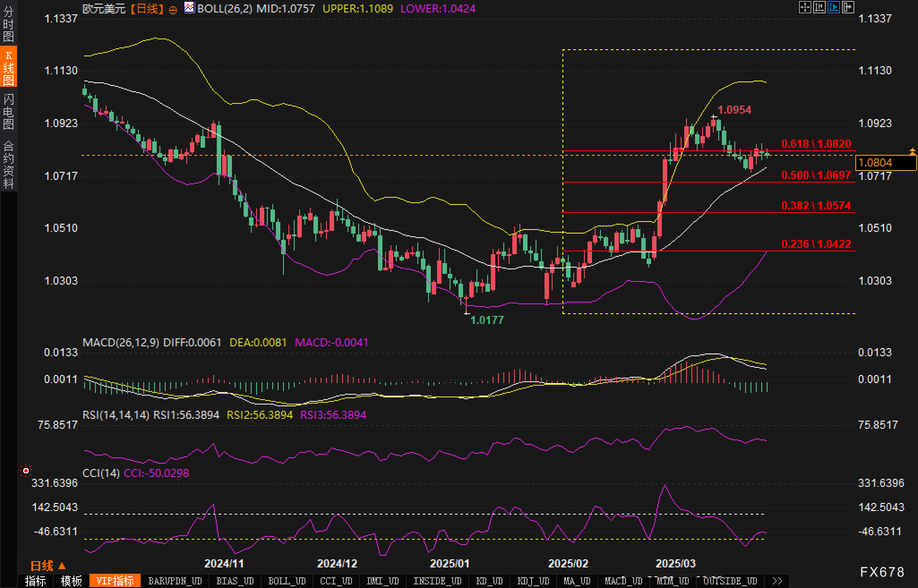Open the 模板 tab at bottom
This screenshot has height=588, width=918.
click(71, 581)
